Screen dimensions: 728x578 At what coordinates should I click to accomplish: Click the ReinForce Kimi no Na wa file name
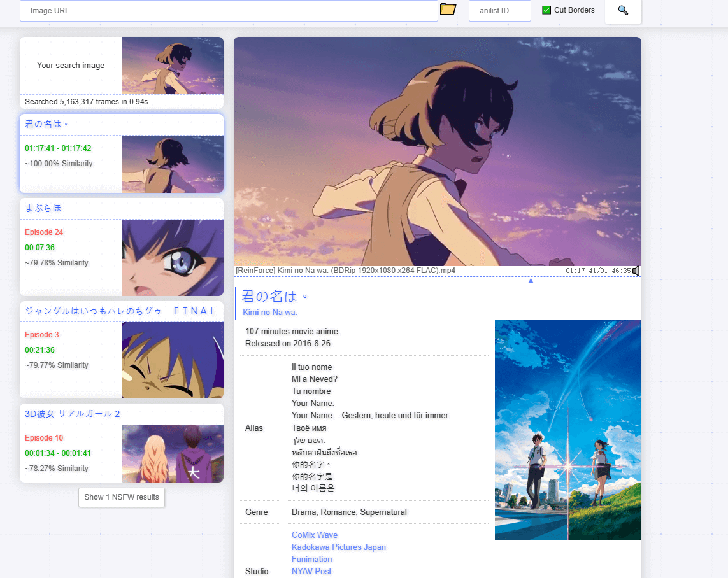coord(345,271)
